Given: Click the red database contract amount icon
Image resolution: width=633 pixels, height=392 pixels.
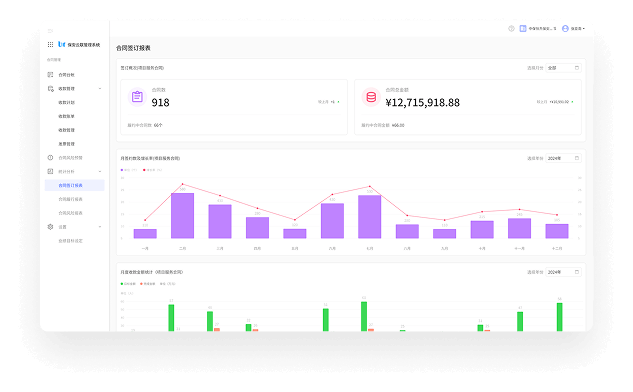Looking at the screenshot, I should [x=371, y=97].
